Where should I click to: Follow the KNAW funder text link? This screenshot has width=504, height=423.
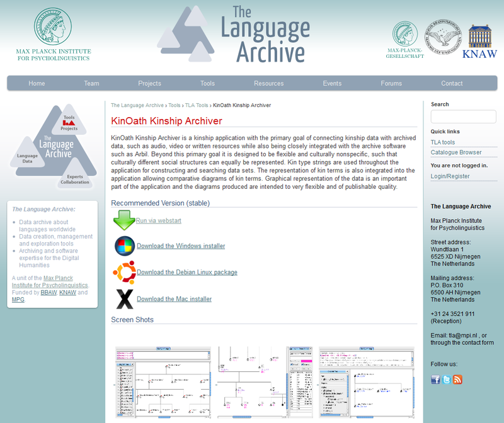tap(67, 292)
